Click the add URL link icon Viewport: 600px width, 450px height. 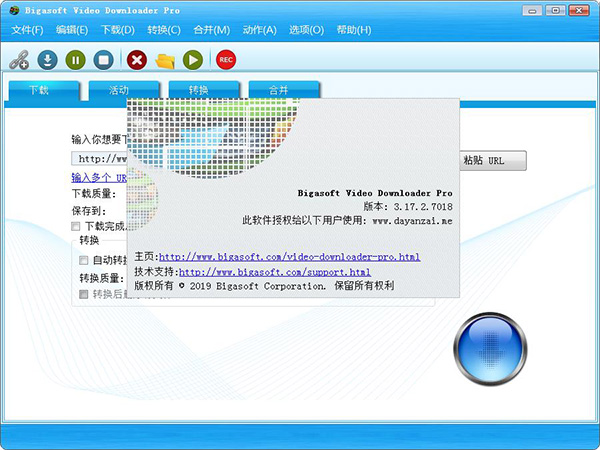pos(19,60)
